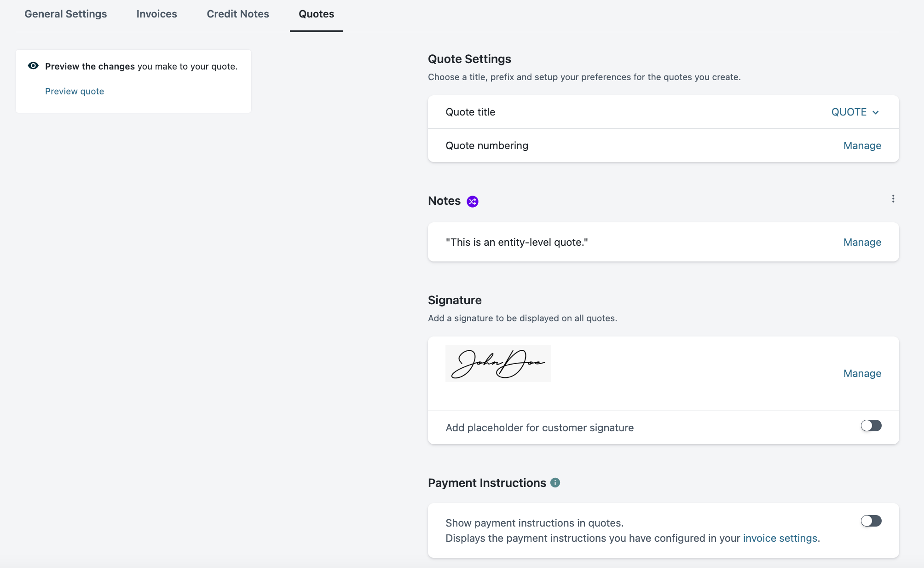This screenshot has height=568, width=924.
Task: Click the chevron next to QUOTE
Action: coord(876,113)
